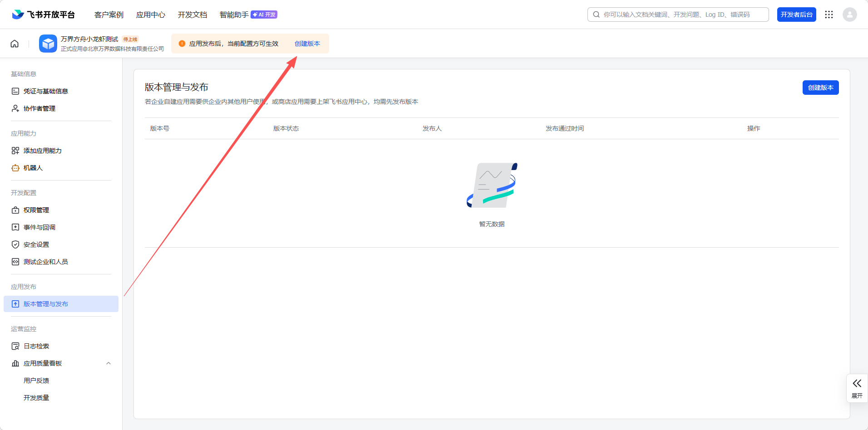
Task: Open 机器人 robot sidebar item
Action: click(33, 168)
